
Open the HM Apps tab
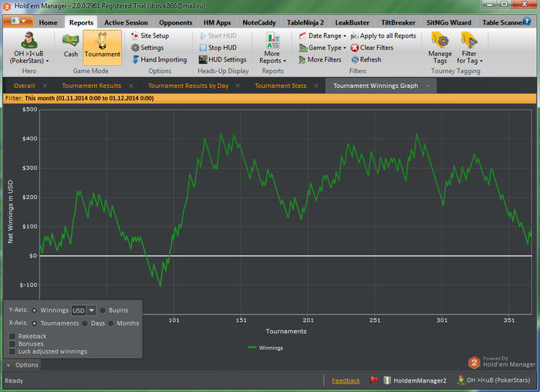(217, 22)
